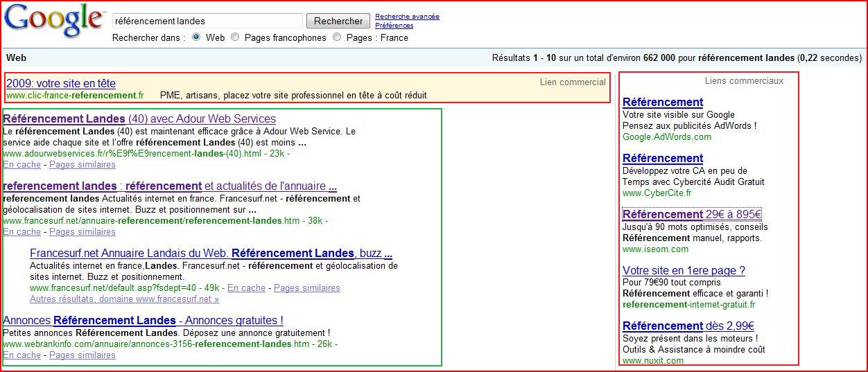Open Francesurf.net Annuaire Landais du Web result
This screenshot has width=868, height=372.
click(x=211, y=254)
